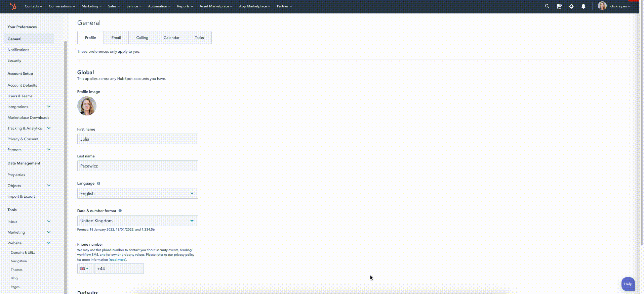Image resolution: width=644 pixels, height=294 pixels.
Task: Open the search magnifier icon
Action: tap(547, 6)
